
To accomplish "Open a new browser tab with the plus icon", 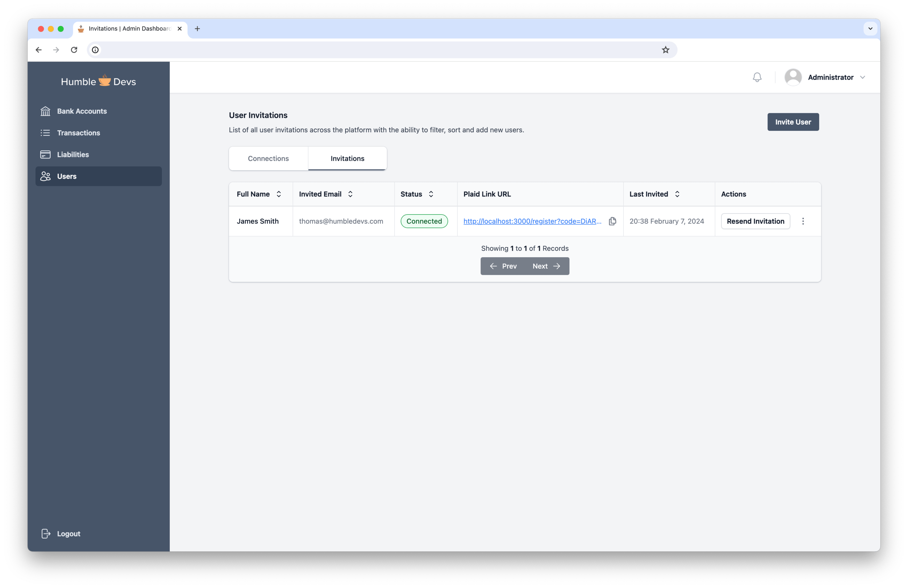I will [197, 29].
